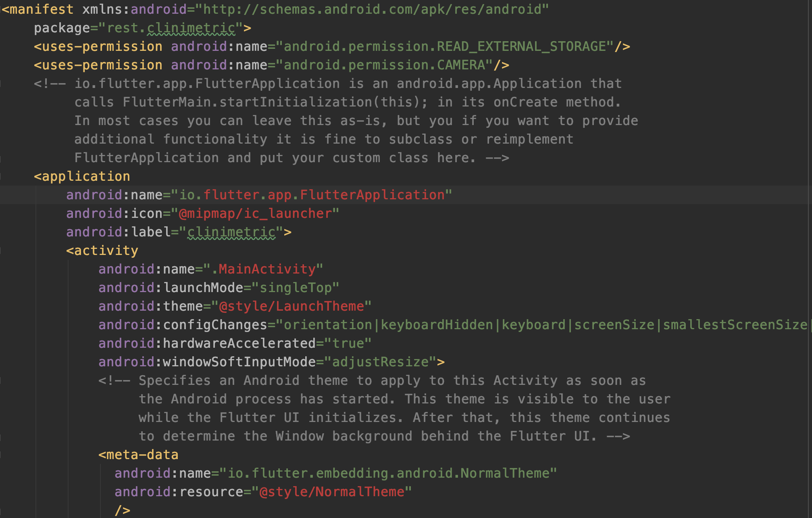Click the configChanges orientation value
Image resolution: width=812 pixels, height=518 pixels.
(x=327, y=325)
